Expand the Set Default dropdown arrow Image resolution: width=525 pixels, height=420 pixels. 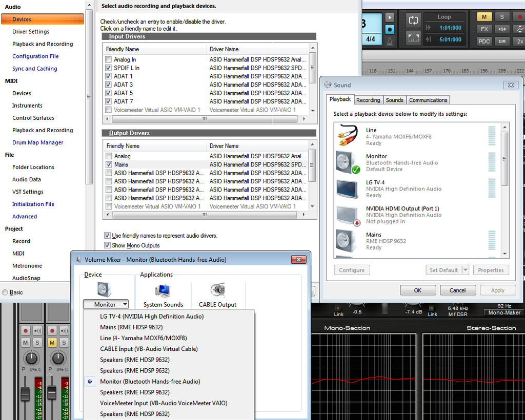(x=465, y=270)
